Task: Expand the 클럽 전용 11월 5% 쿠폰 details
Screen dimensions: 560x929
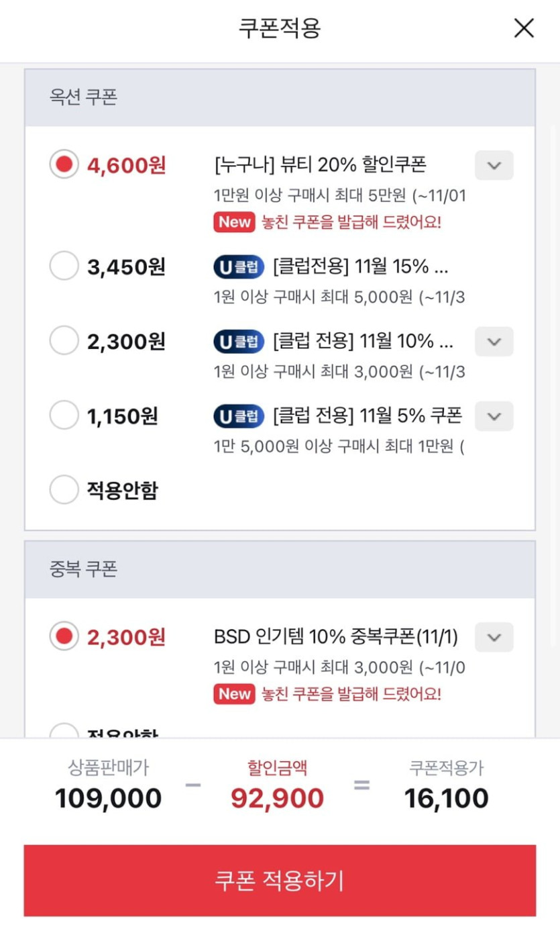Action: [x=494, y=416]
